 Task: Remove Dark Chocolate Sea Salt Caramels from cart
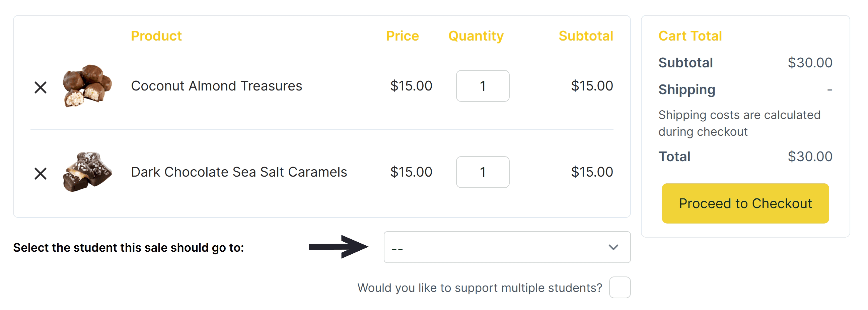pos(41,173)
